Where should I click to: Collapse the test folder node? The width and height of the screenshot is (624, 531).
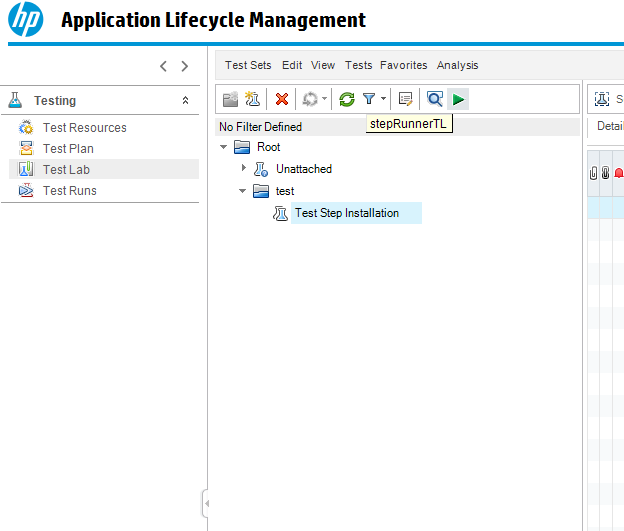click(x=242, y=191)
